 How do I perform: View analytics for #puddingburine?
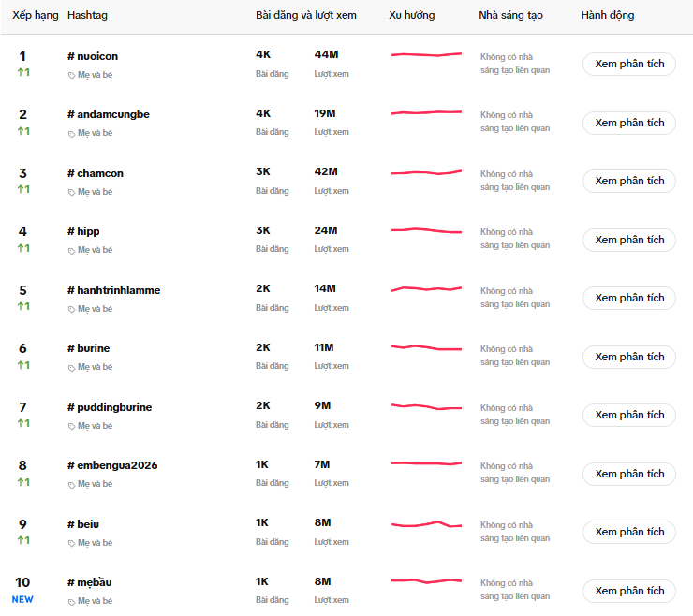[629, 415]
